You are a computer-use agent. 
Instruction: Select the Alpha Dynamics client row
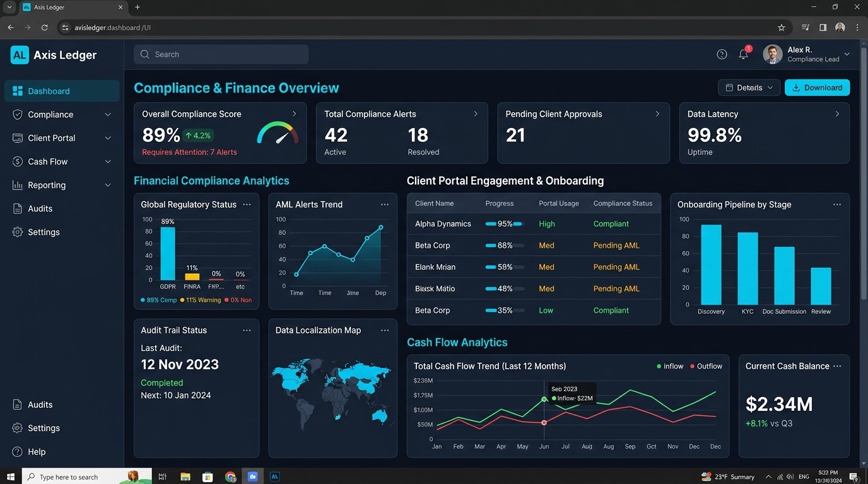pos(534,224)
